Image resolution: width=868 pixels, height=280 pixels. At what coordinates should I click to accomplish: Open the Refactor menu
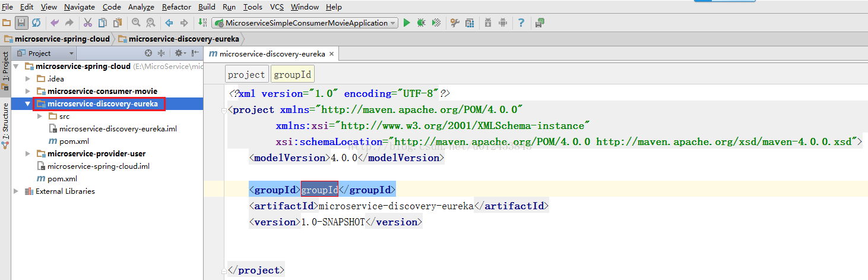(x=176, y=7)
